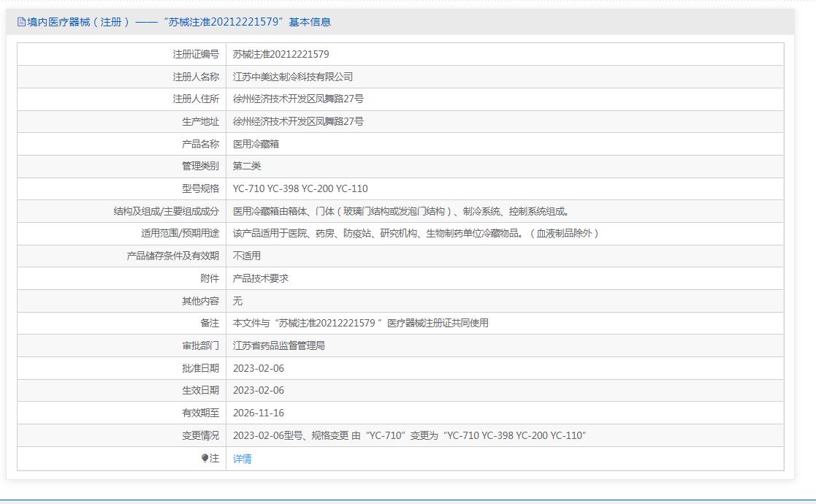Click the structure description starting 医用冷藏箱由箱体
This screenshot has width=816, height=504.
coord(401,211)
